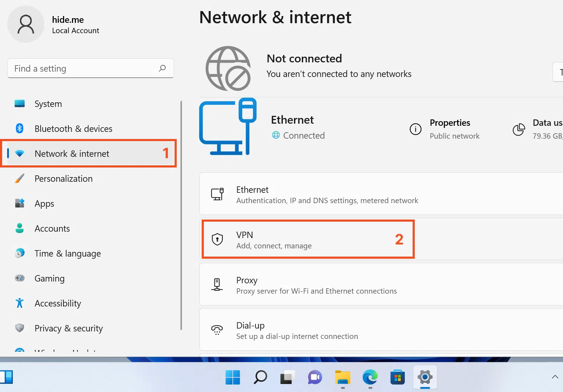The height and width of the screenshot is (392, 563).
Task: Select Network & internet in sidebar
Action: 91,154
